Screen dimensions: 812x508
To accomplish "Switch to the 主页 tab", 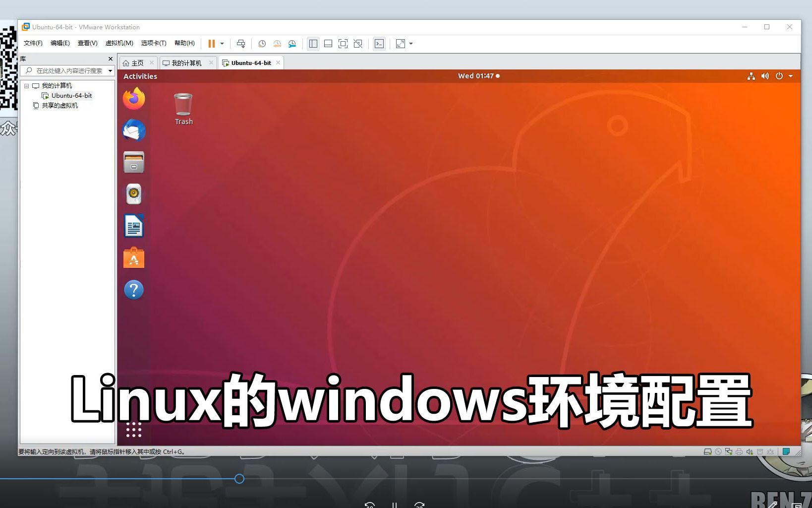I will [x=137, y=63].
